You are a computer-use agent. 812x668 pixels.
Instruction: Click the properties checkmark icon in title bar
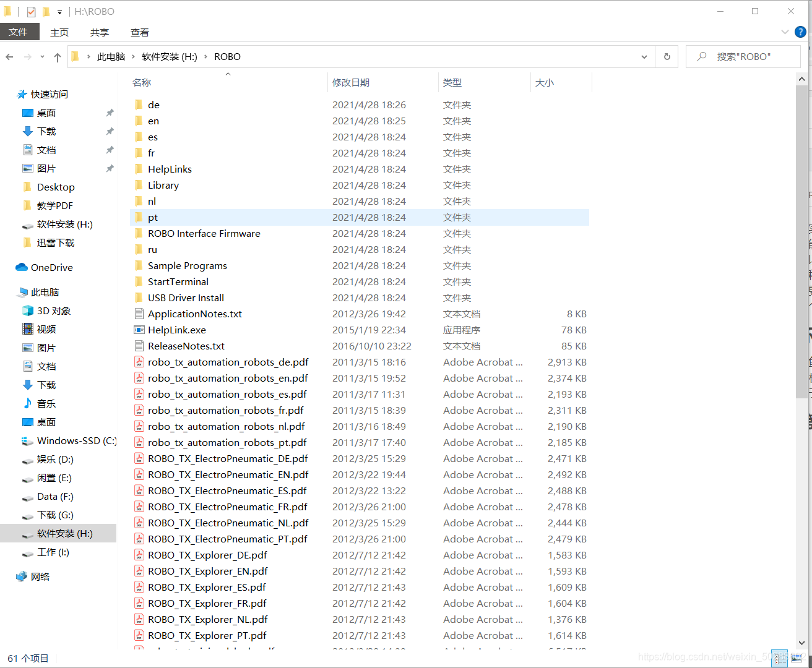coord(31,12)
